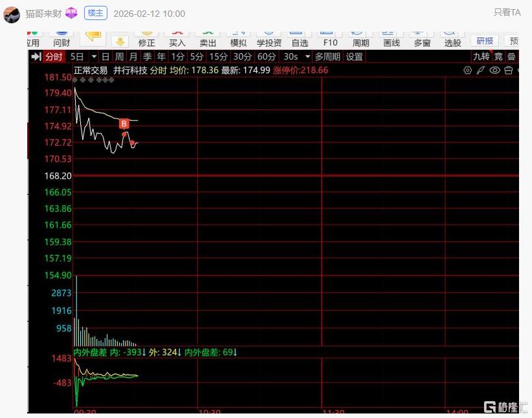Open the 问财 toolbar tool
Image resolution: width=532 pixels, height=418 pixels.
coord(61,39)
